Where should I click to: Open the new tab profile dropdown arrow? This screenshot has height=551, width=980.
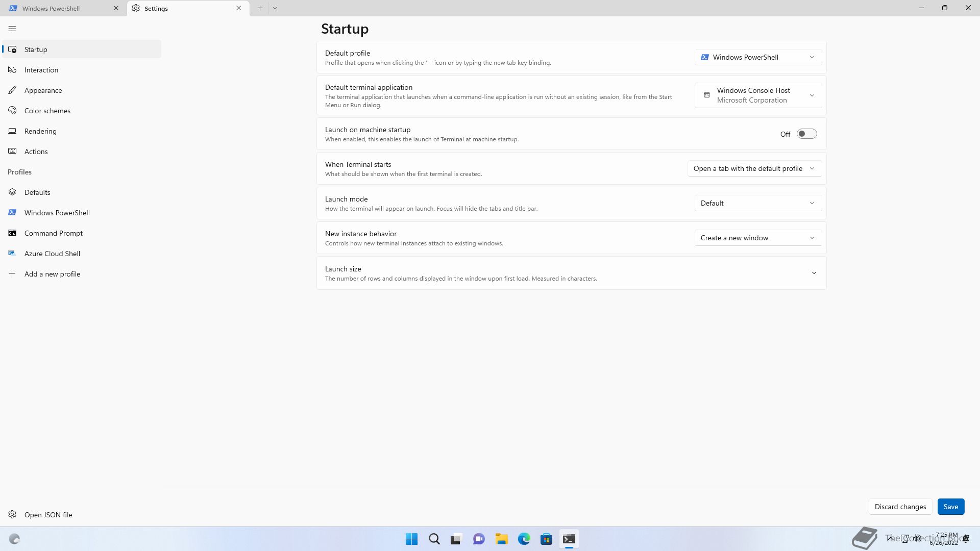coord(275,8)
